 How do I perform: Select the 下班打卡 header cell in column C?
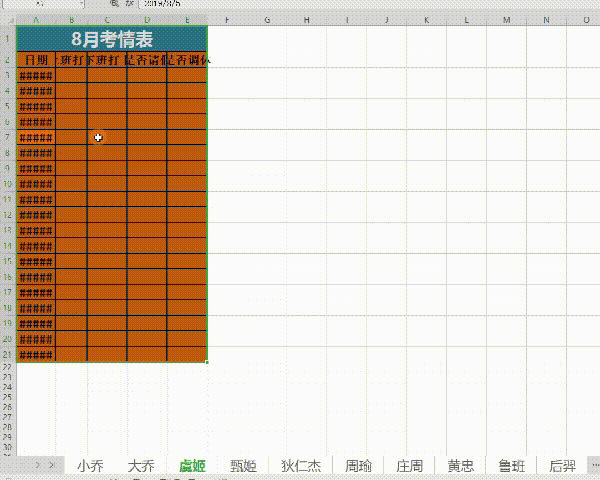[107, 60]
